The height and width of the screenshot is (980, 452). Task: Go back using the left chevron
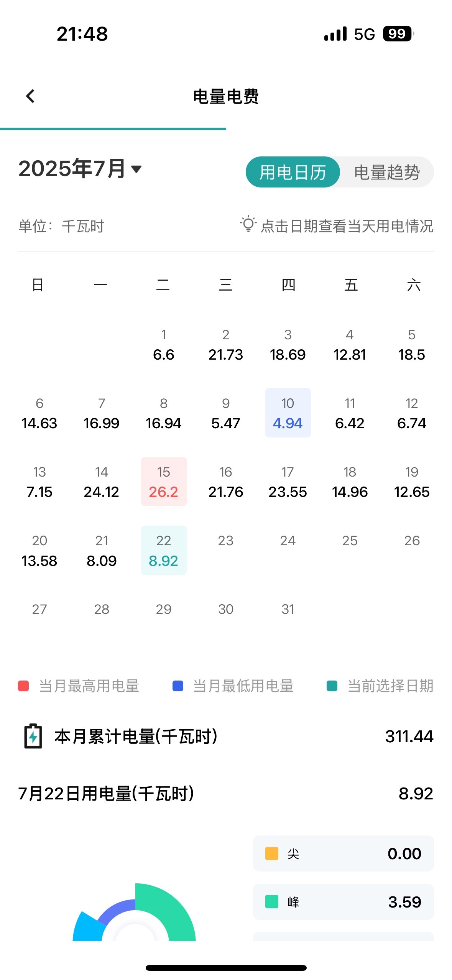pyautogui.click(x=30, y=96)
